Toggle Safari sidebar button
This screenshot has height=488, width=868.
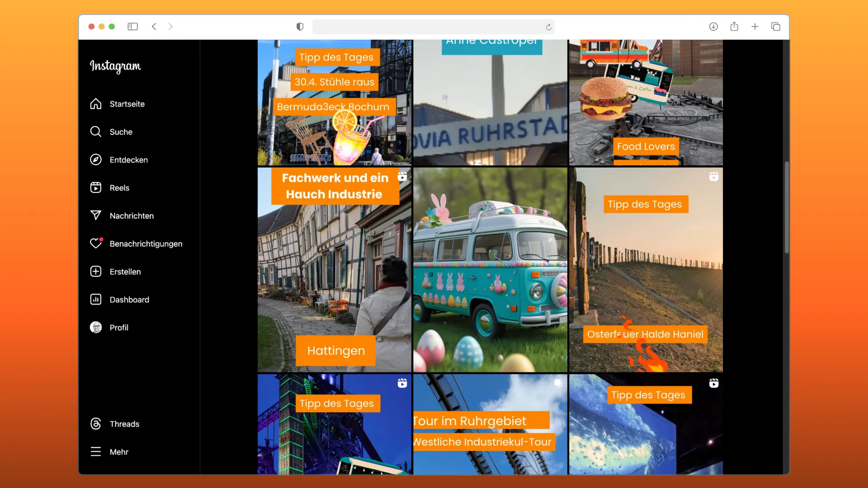pos(132,27)
